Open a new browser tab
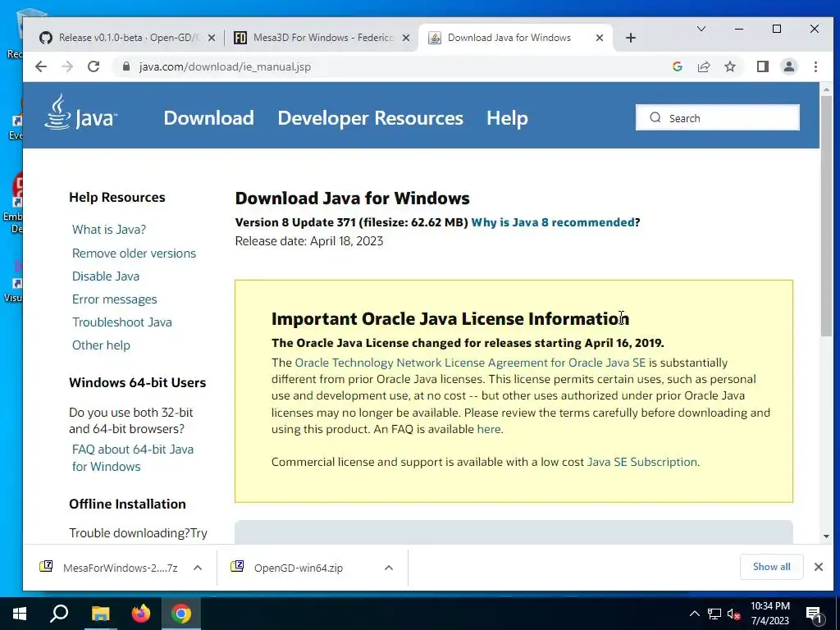 (x=631, y=38)
